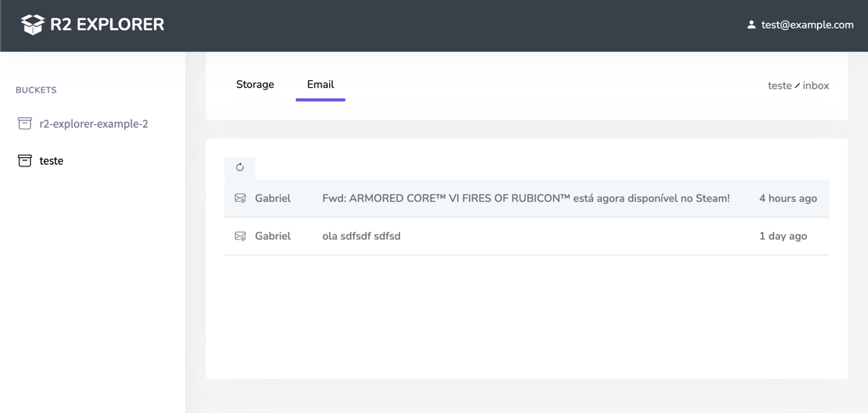This screenshot has height=413, width=868.
Task: Click the envelope icon on ola sdfsdf email
Action: (x=241, y=236)
